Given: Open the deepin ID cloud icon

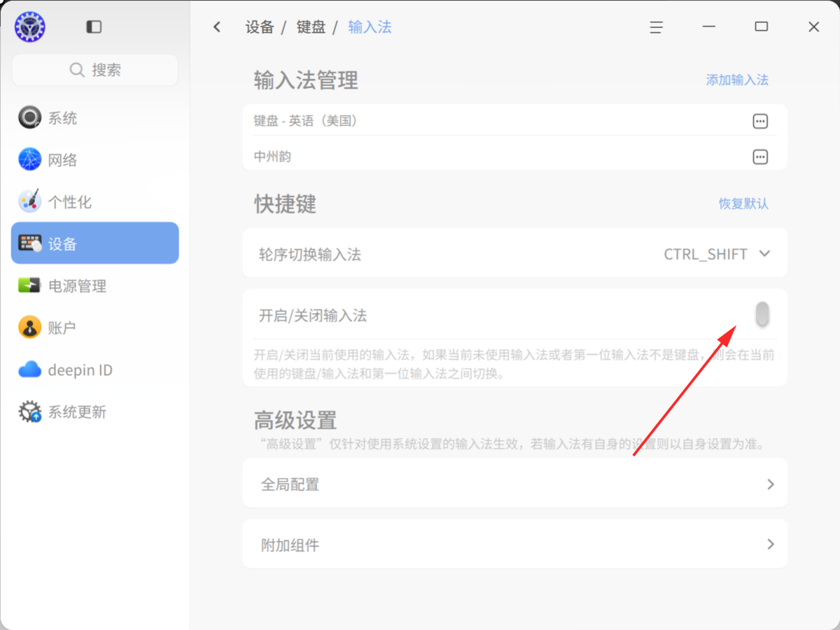Looking at the screenshot, I should (30, 370).
